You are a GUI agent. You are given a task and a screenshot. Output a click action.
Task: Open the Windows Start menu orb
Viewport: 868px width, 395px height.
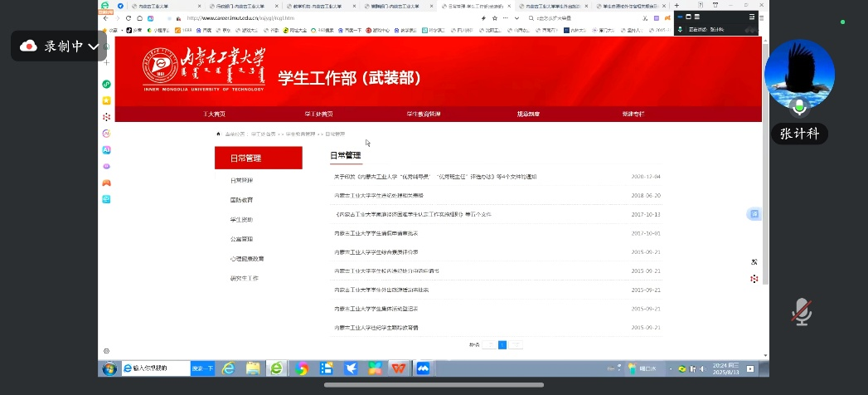pyautogui.click(x=109, y=368)
